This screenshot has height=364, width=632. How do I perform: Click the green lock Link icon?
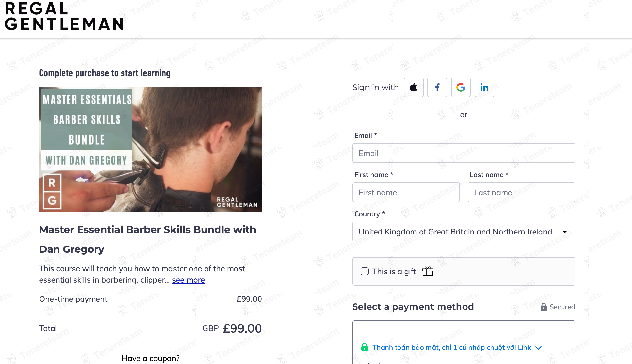pyautogui.click(x=365, y=347)
